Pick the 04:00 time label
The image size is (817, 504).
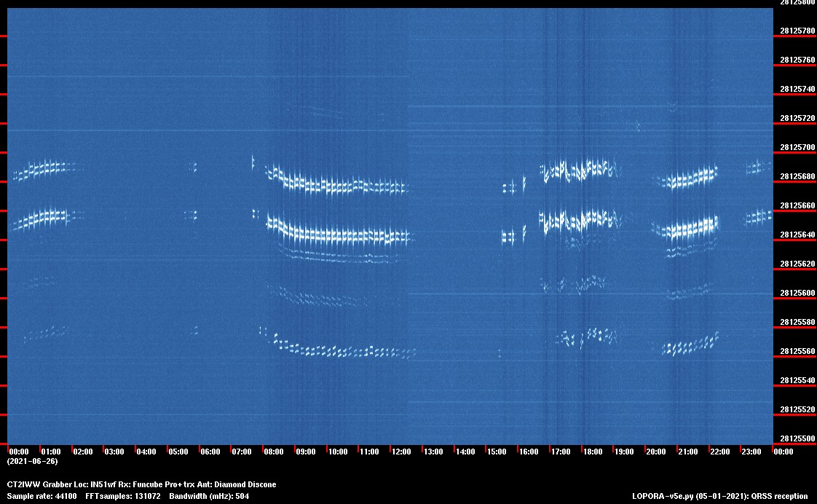tap(146, 452)
